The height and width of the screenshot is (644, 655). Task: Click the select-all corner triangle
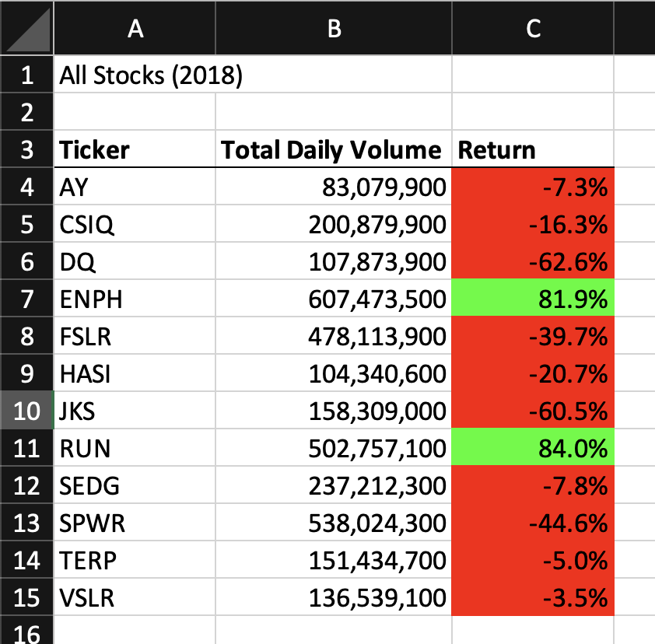pos(26,27)
